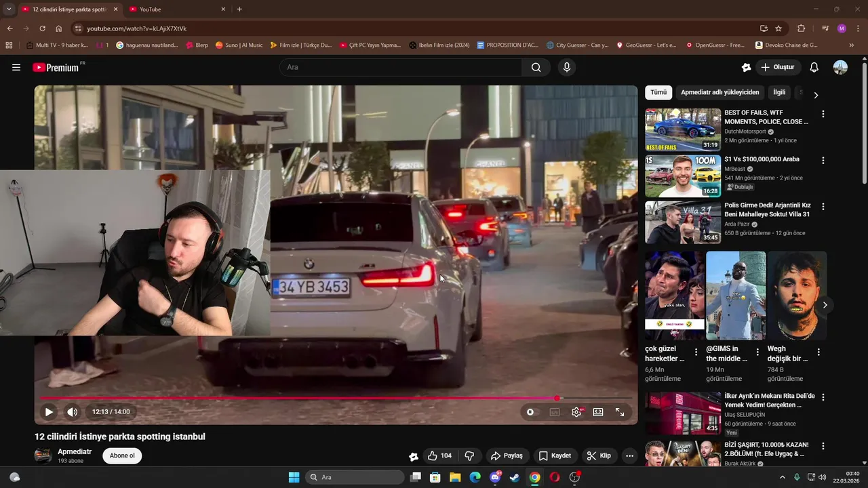This screenshot has height=488, width=868.
Task: Click the sparkle icon beside like button
Action: tap(414, 456)
